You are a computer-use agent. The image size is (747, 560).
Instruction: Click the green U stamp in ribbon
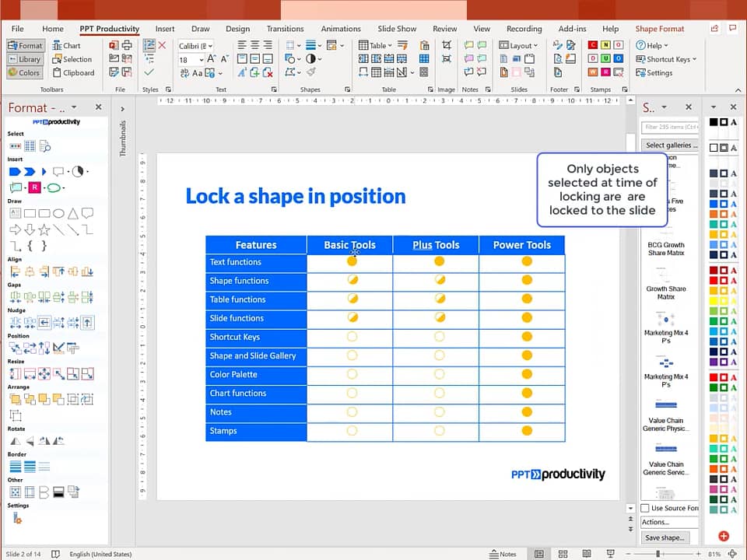tap(605, 58)
